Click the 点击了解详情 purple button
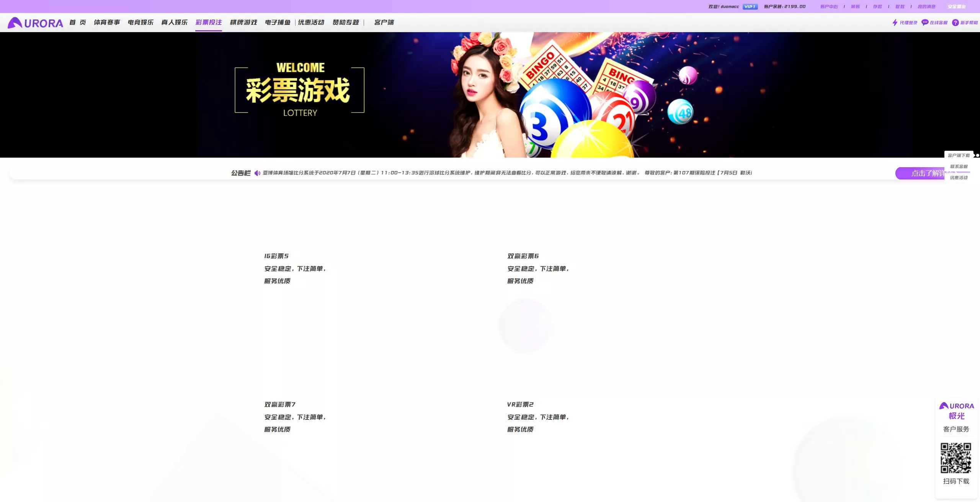 click(x=920, y=173)
